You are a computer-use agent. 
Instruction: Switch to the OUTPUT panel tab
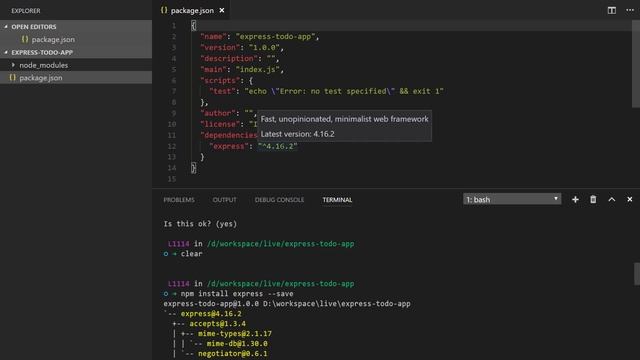click(x=224, y=200)
